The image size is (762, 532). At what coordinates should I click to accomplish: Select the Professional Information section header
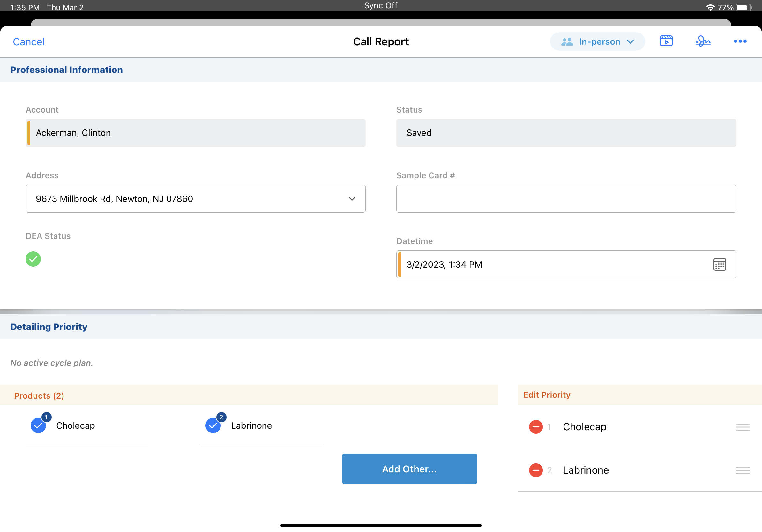[x=66, y=70]
